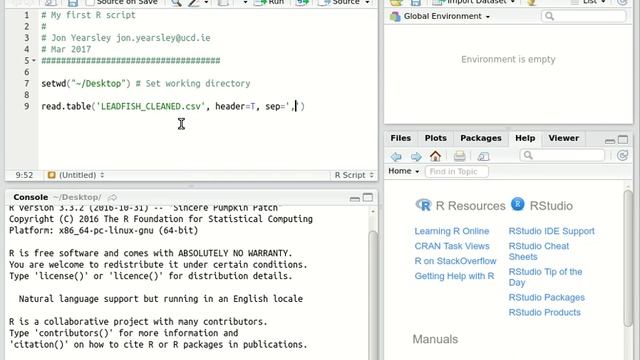Click the Console pane vertical scrollbar
The image size is (640, 360).
click(x=373, y=295)
